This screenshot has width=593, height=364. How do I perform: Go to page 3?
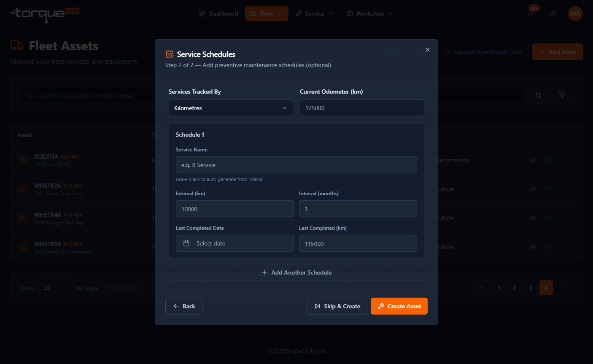531,288
